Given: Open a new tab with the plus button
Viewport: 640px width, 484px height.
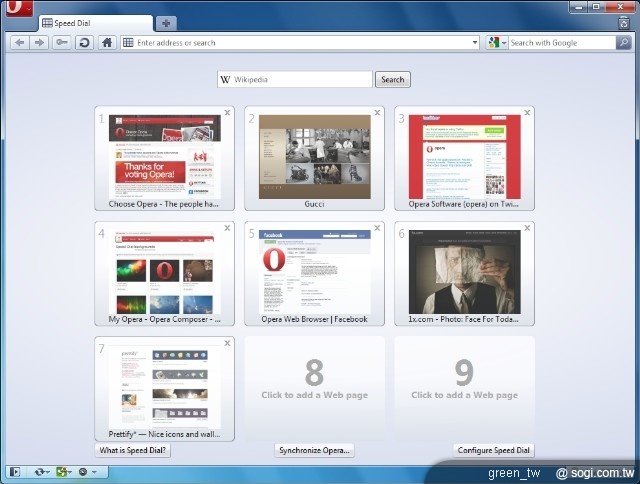Looking at the screenshot, I should (166, 23).
